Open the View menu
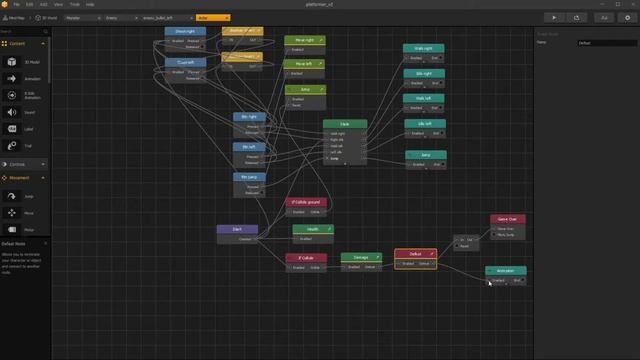The height and width of the screenshot is (360, 640). point(58,4)
